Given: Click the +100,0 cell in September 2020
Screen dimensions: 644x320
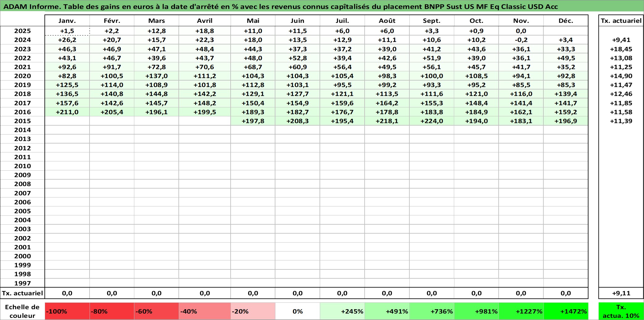Looking at the screenshot, I should pyautogui.click(x=432, y=76).
